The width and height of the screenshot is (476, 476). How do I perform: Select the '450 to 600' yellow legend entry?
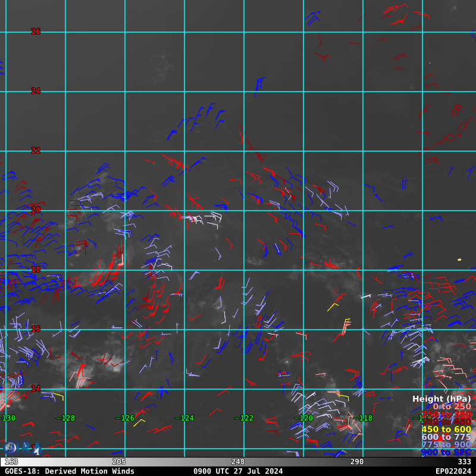pos(446,430)
